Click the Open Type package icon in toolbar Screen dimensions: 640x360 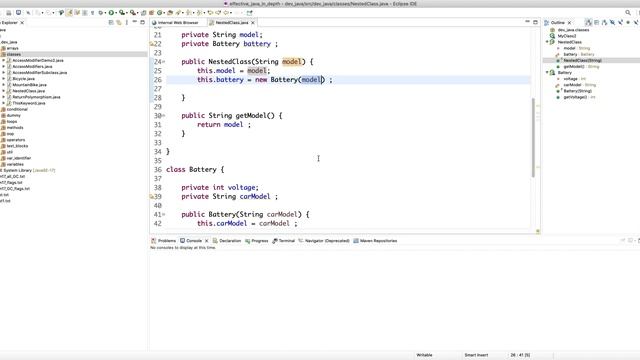click(x=169, y=13)
